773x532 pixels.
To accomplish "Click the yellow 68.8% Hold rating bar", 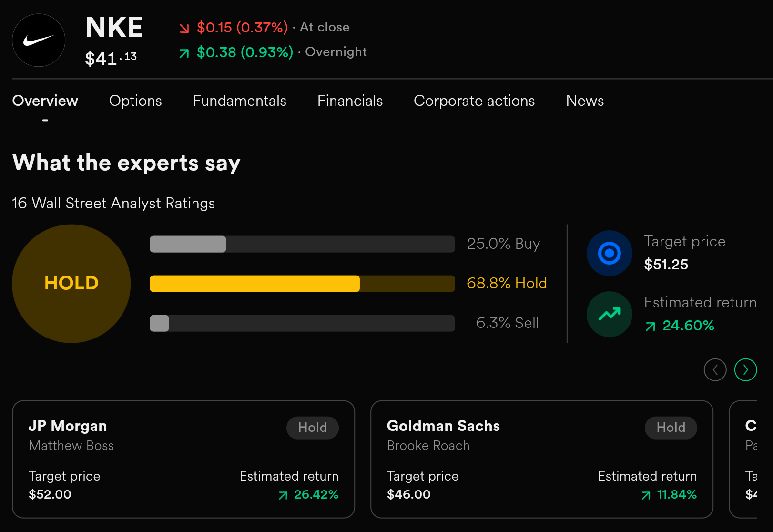I will click(x=302, y=284).
